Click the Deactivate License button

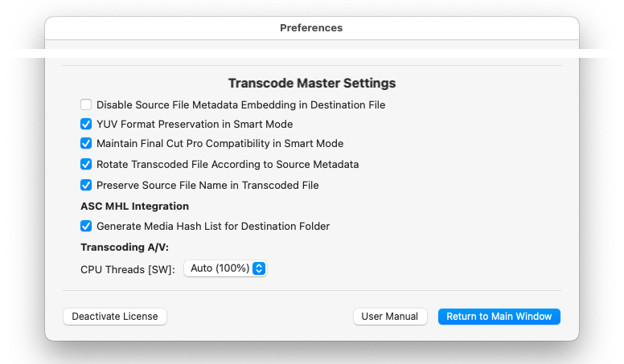(x=115, y=317)
